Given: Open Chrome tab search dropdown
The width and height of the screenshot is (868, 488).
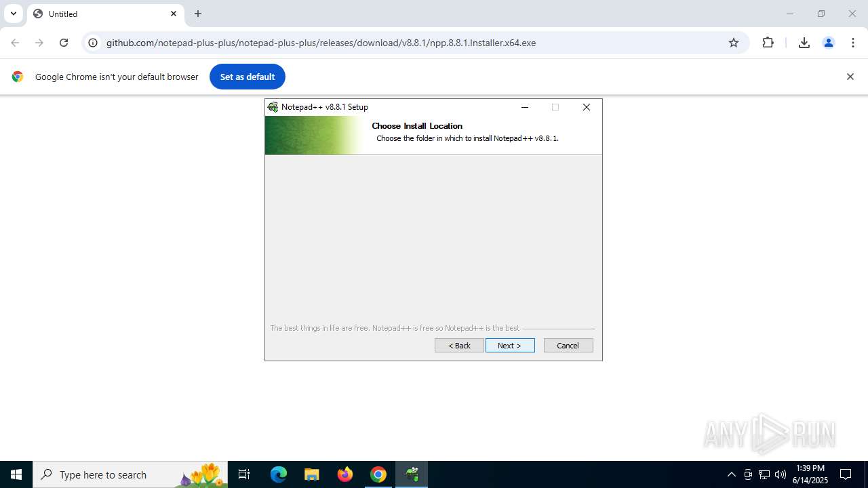Looking at the screenshot, I should [x=13, y=14].
